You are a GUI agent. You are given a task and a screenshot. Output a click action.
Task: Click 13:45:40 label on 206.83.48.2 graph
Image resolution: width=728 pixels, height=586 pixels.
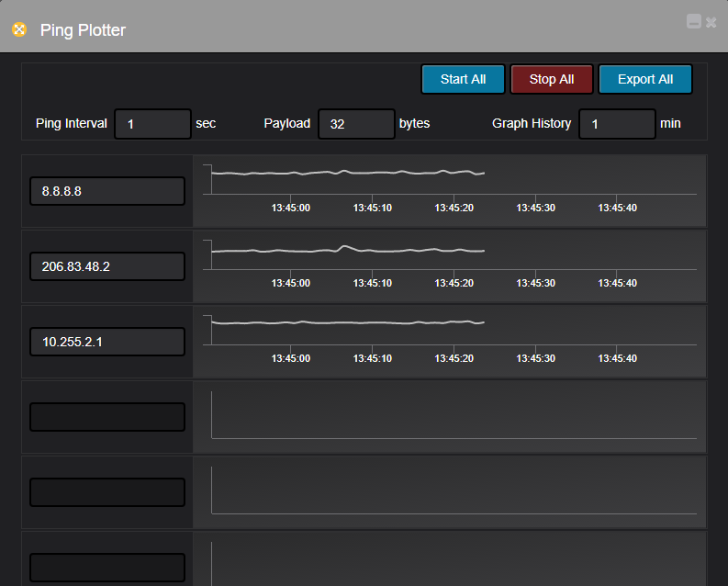click(618, 283)
